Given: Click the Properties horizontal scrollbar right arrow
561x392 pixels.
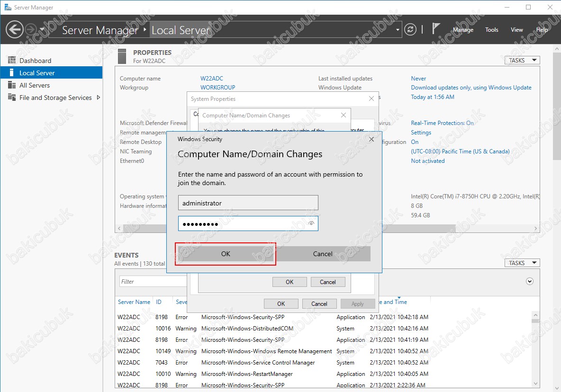Looking at the screenshot, I should click(535, 228).
